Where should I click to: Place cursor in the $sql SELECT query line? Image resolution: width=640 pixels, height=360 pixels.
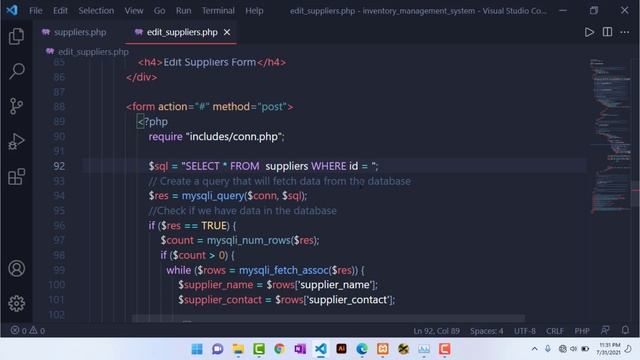(263, 166)
